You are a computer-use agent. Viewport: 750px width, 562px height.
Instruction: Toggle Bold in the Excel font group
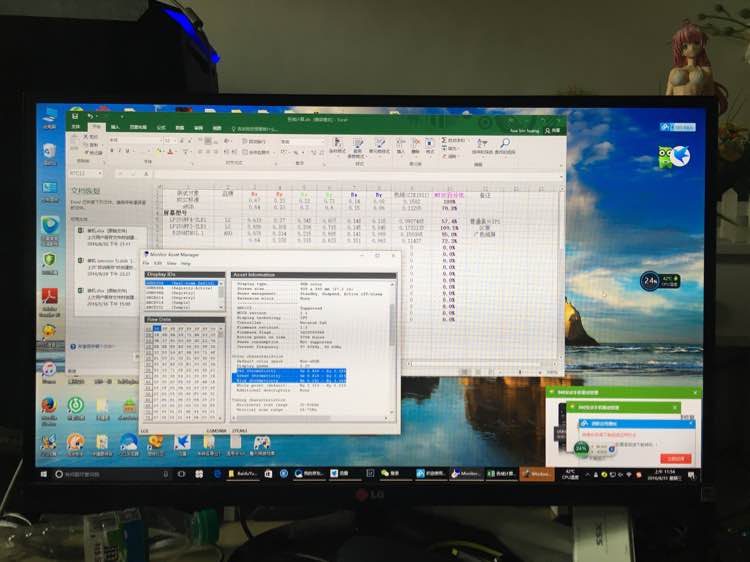pyautogui.click(x=112, y=151)
